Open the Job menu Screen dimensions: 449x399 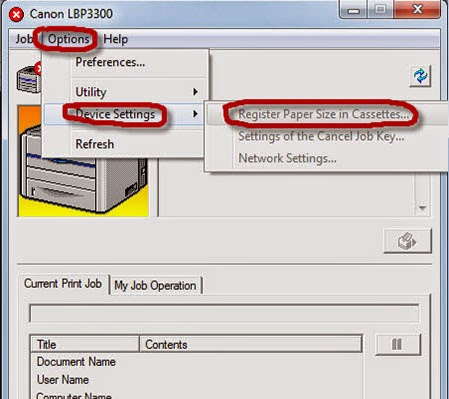pyautogui.click(x=24, y=39)
